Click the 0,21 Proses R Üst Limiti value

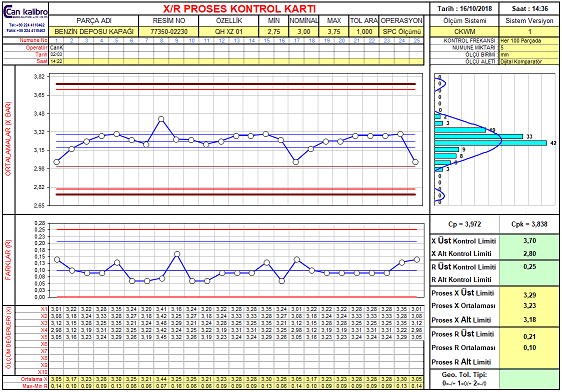[529, 336]
